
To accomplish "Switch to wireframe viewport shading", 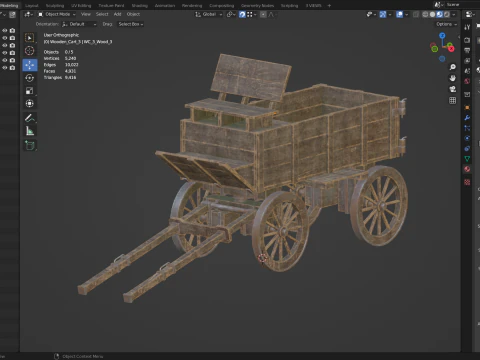I will 425,14.
